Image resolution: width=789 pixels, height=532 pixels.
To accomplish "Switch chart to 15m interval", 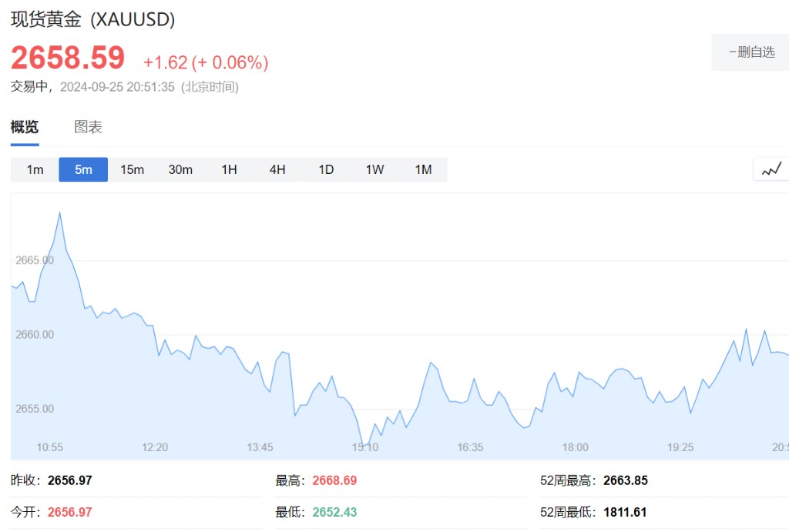I will (132, 169).
